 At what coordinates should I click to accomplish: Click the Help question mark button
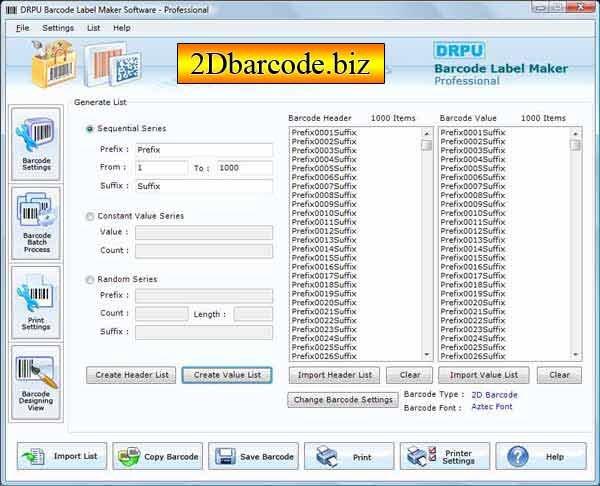point(541,456)
